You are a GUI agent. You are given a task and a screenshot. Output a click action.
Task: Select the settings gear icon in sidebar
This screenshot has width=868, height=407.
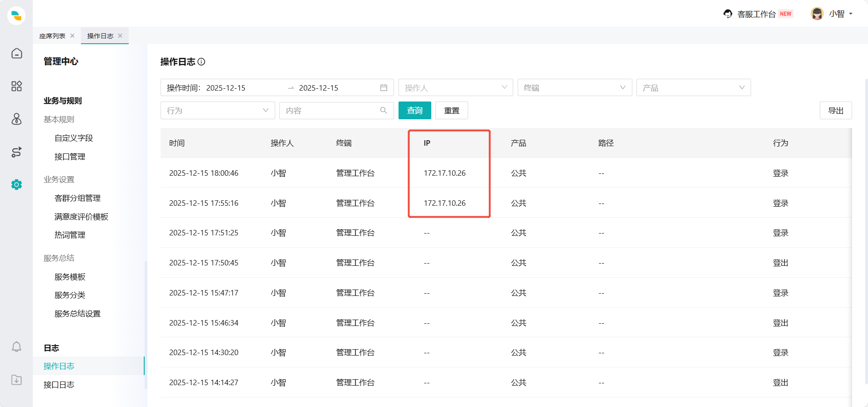point(16,184)
